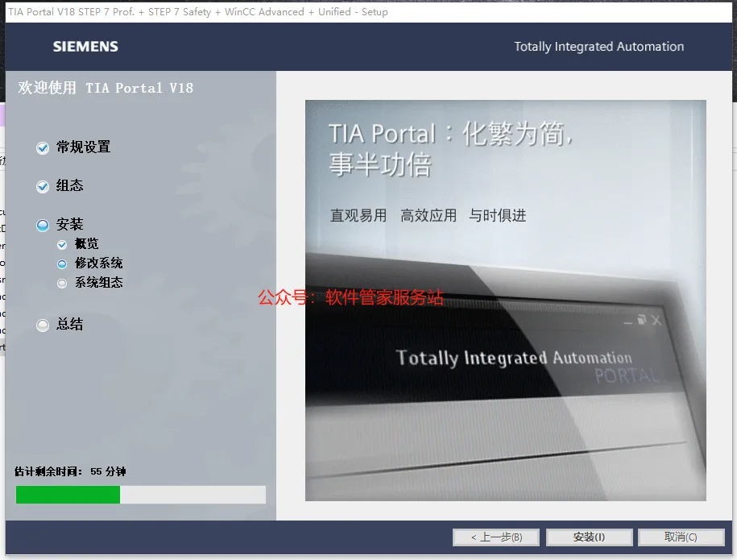
Task: Open the 概览 sub-step label
Action: tap(86, 243)
